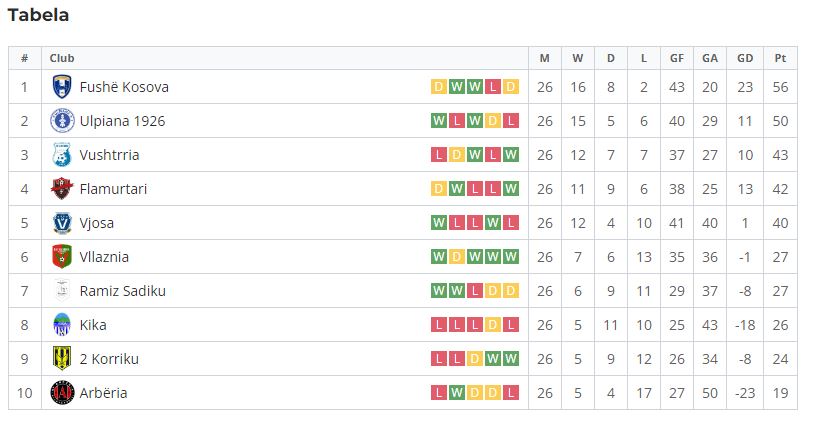The image size is (816, 434).
Task: Click the Ramiz Sadiku club crest
Action: tap(62, 290)
